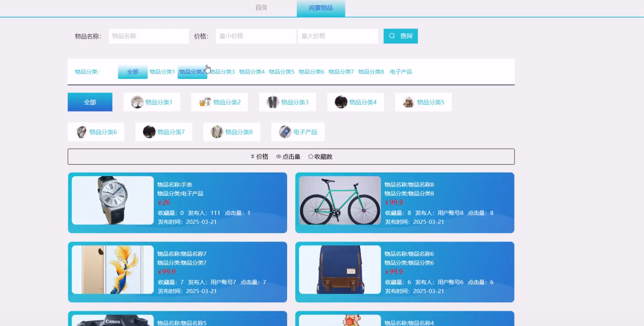Click the ¥26 price
Image resolution: width=644 pixels, height=326 pixels.
(x=164, y=202)
